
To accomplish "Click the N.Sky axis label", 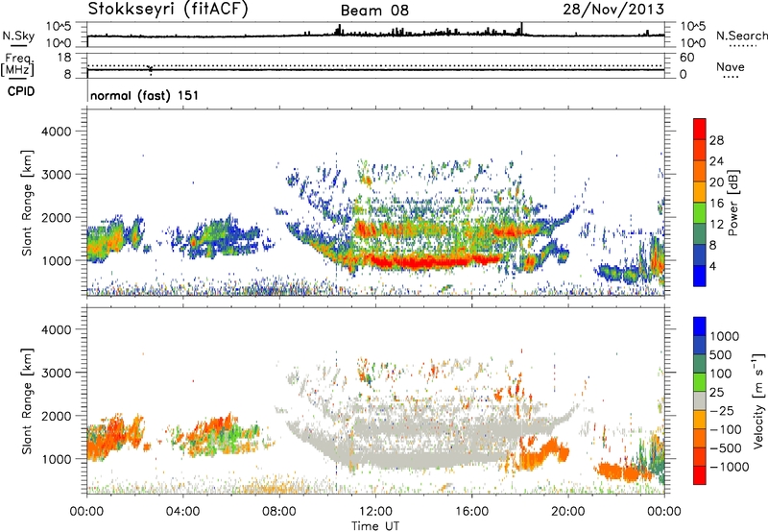I will (18, 36).
